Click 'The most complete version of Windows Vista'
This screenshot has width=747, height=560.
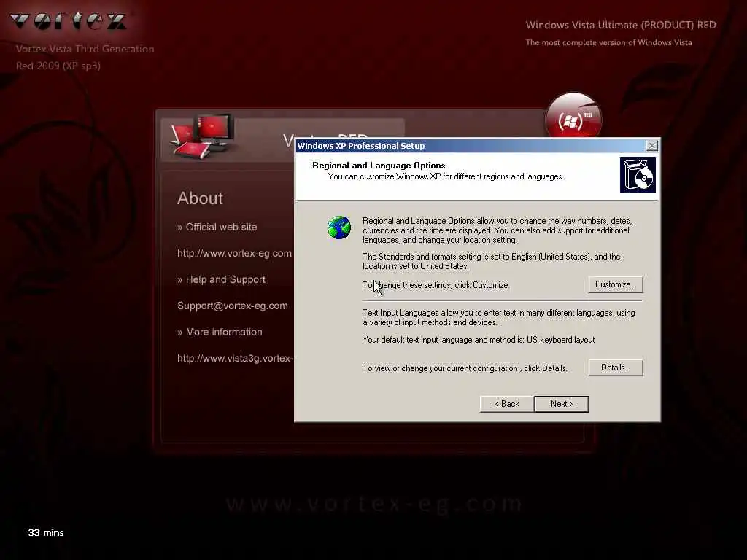tap(609, 42)
